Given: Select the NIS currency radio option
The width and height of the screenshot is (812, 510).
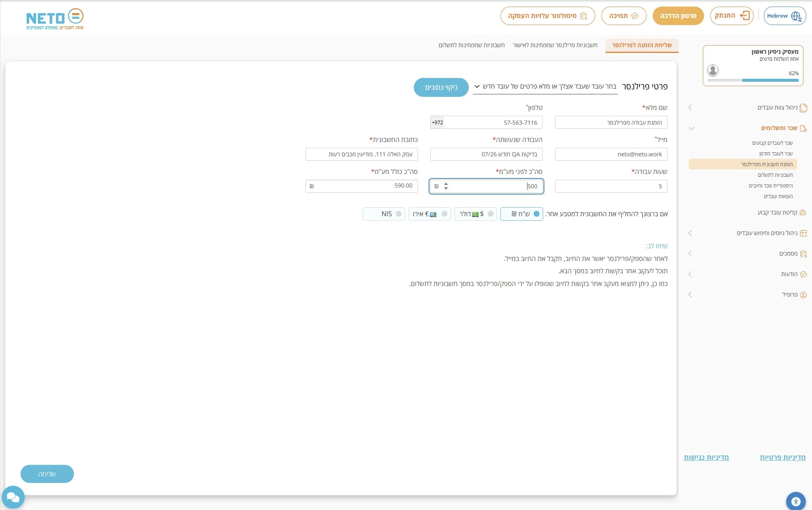Looking at the screenshot, I should 398,214.
